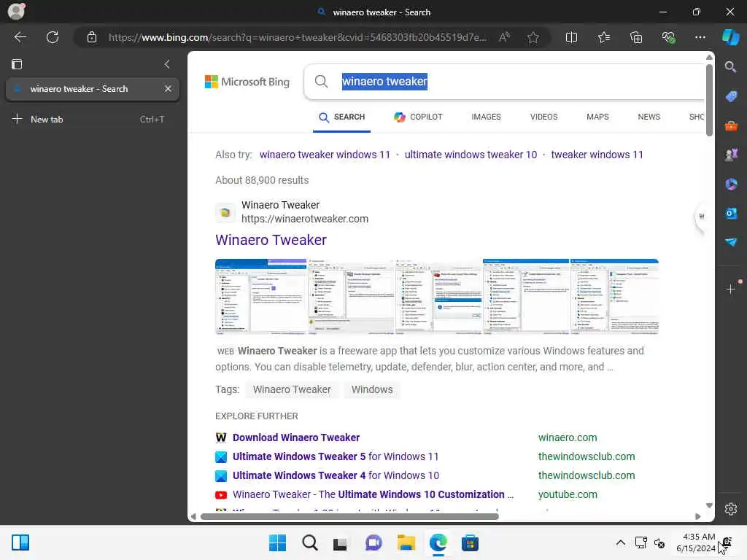Switch to the SEARCH tab
This screenshot has width=747, height=560.
click(341, 117)
